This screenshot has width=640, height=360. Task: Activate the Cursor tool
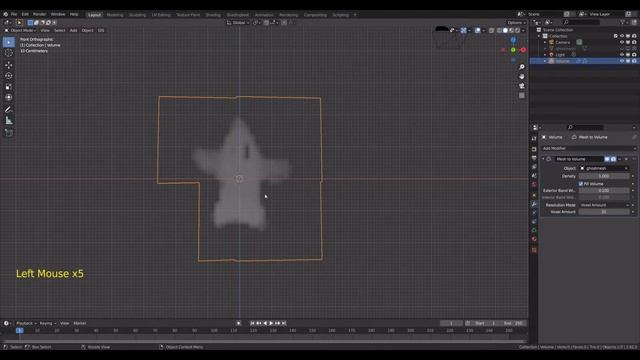[x=9, y=53]
